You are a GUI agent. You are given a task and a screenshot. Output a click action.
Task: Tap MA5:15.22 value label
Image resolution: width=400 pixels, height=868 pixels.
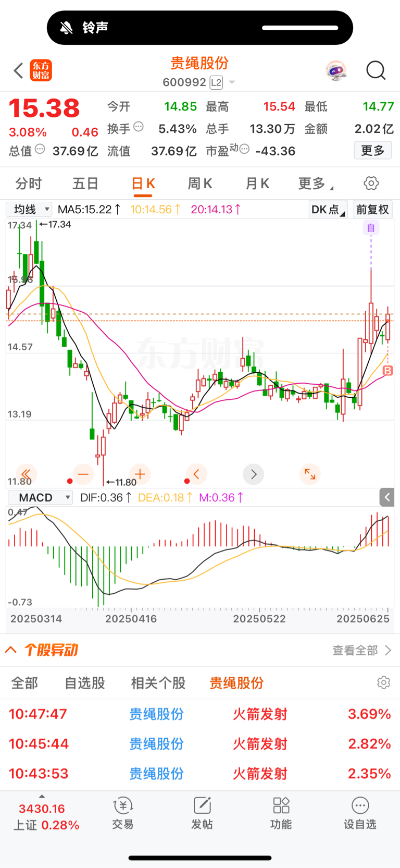coord(89,210)
